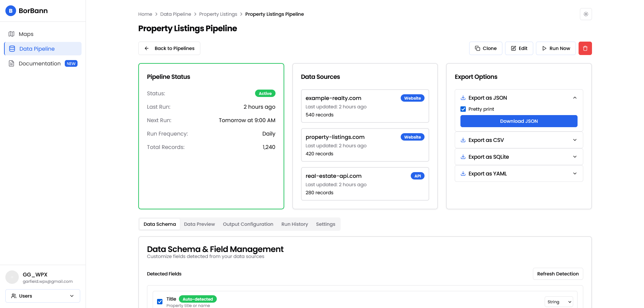Uncheck the Title field checkbox
Image resolution: width=644 pixels, height=308 pixels.
pyautogui.click(x=160, y=302)
